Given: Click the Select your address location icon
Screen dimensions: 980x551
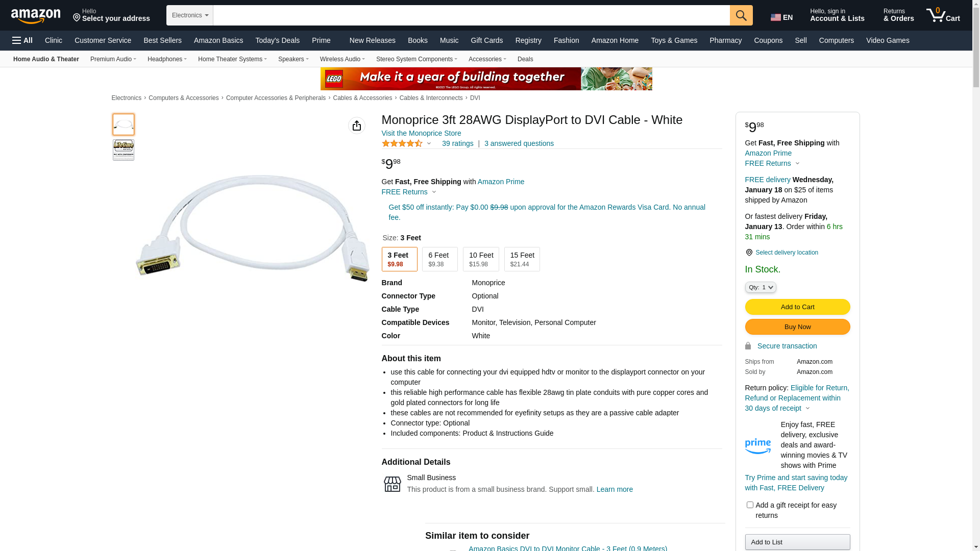Looking at the screenshot, I should coord(77,18).
